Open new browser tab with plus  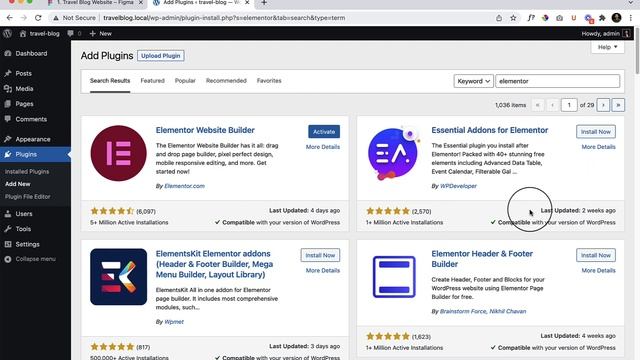click(x=264, y=3)
